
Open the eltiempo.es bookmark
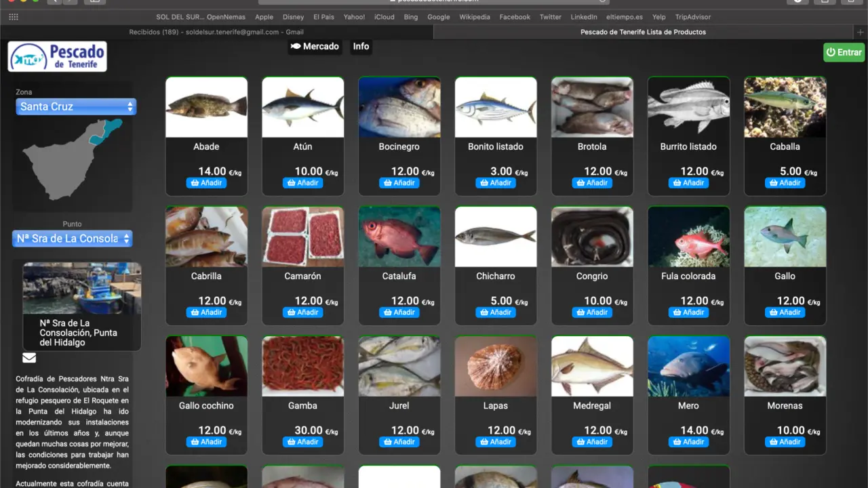[625, 17]
